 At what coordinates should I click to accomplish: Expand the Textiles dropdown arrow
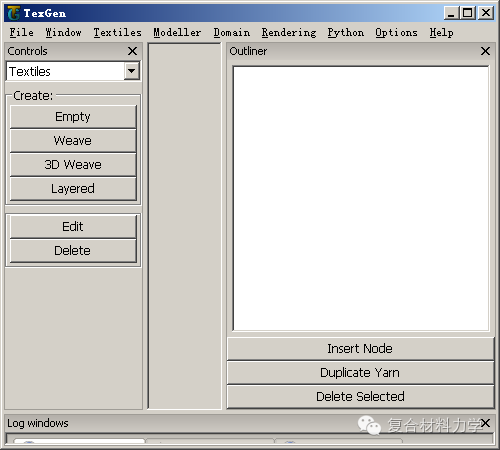coord(132,71)
